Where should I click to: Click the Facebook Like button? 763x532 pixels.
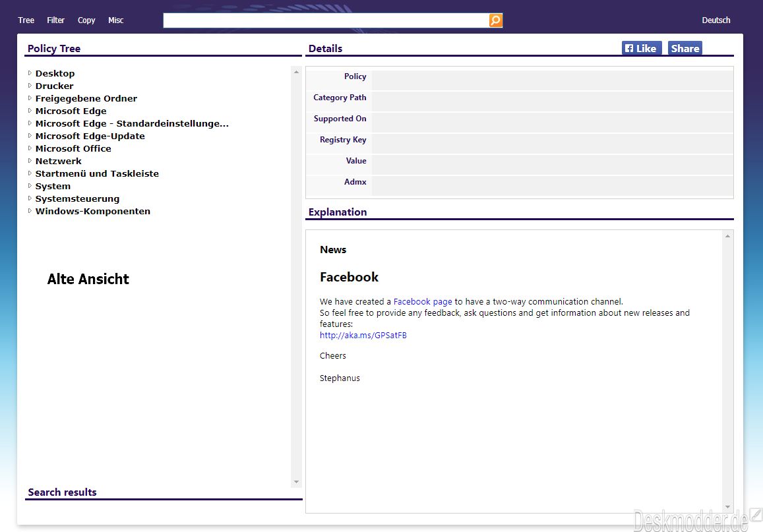point(642,48)
